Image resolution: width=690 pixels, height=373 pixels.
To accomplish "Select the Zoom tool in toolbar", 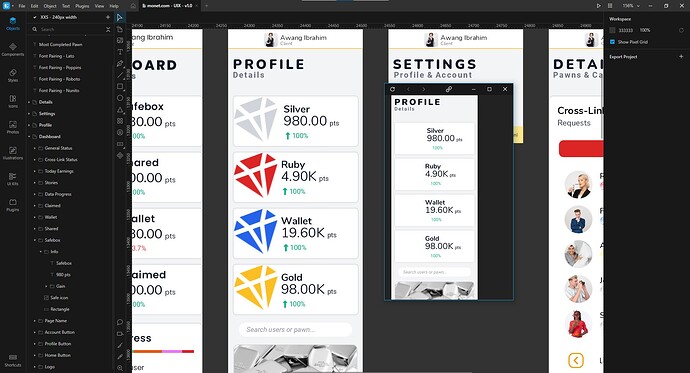I will tap(120, 368).
